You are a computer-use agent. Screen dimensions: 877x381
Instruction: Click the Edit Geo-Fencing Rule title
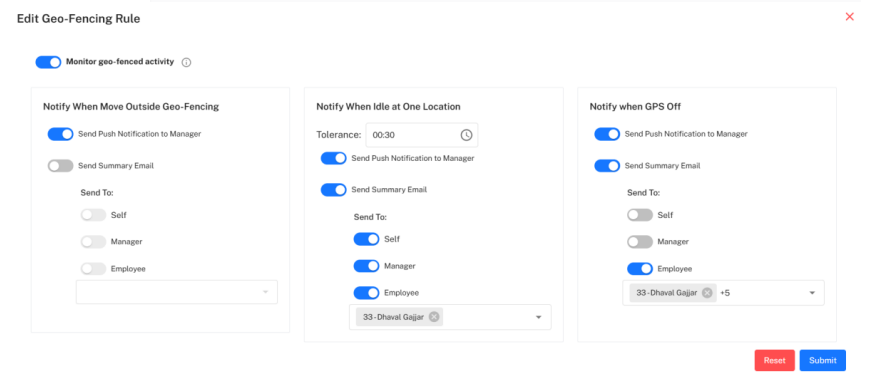point(78,19)
